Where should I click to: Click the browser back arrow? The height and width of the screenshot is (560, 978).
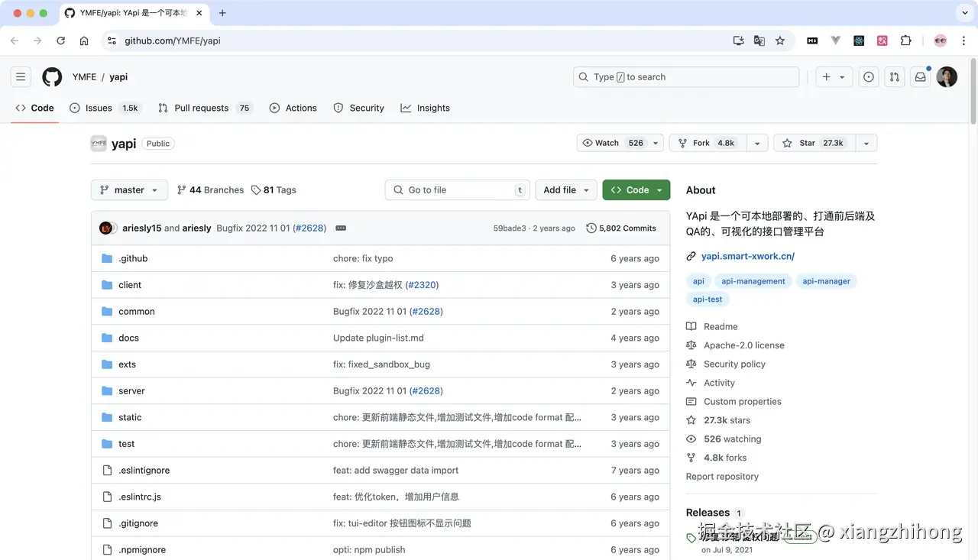15,40
